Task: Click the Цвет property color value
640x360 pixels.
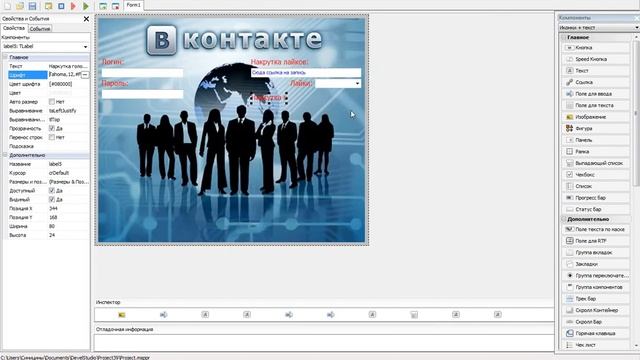Action: [x=61, y=93]
